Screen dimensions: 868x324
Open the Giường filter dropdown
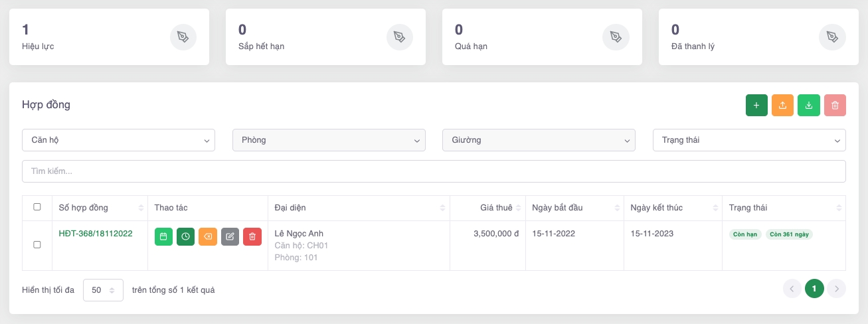(539, 140)
